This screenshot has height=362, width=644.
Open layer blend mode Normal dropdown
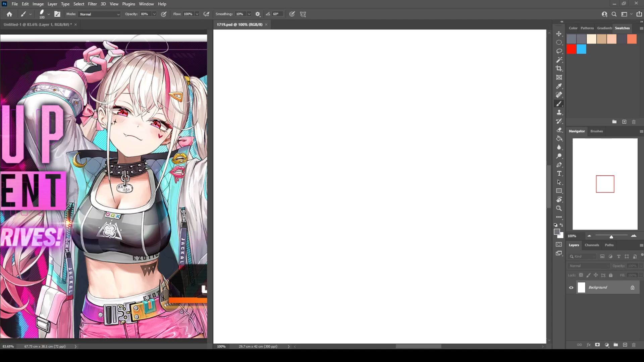click(x=589, y=266)
